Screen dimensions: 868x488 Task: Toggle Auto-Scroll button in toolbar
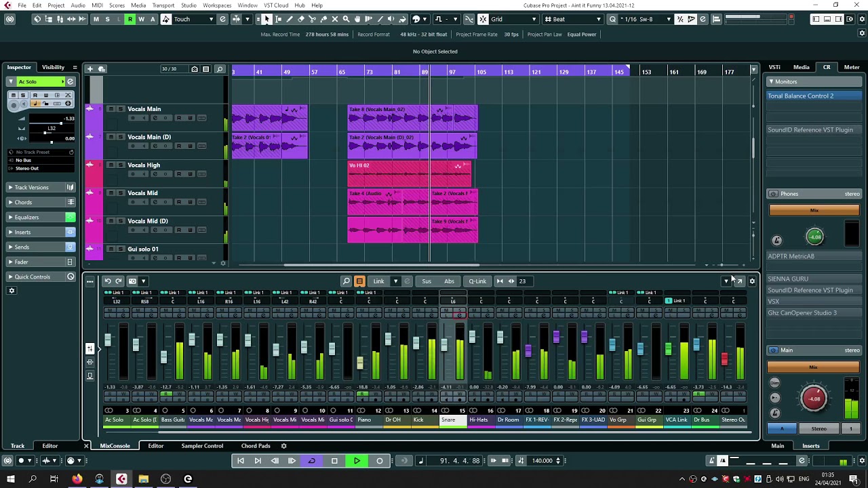pos(236,19)
